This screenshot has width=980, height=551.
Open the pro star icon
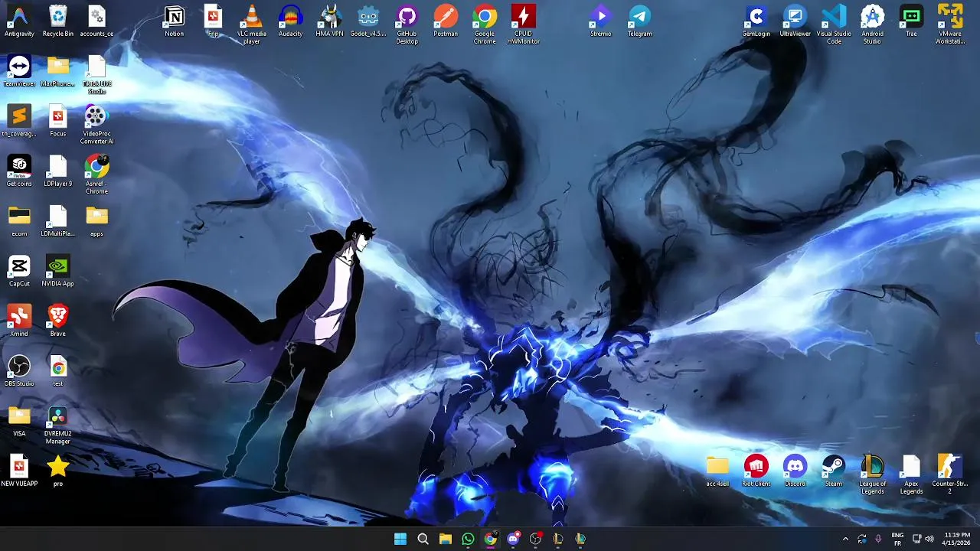tap(58, 471)
